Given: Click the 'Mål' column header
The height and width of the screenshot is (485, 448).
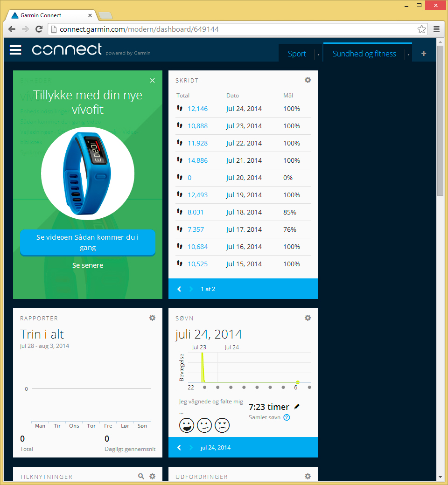Looking at the screenshot, I should tap(288, 96).
